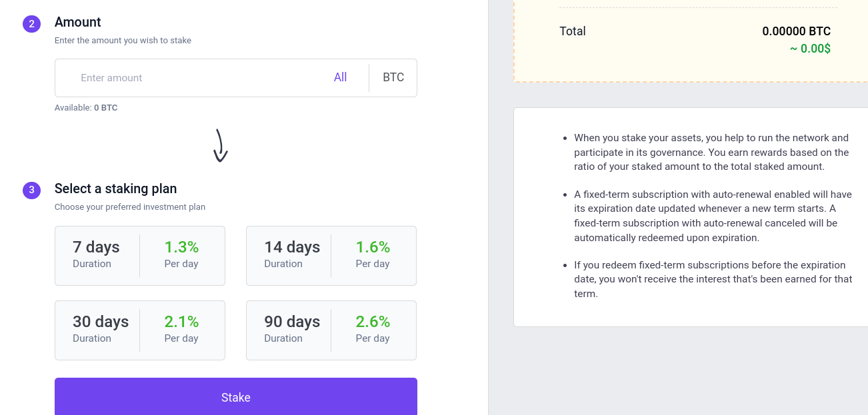Click the Total label in summary
Viewport: 868px width, 415px height.
[573, 31]
